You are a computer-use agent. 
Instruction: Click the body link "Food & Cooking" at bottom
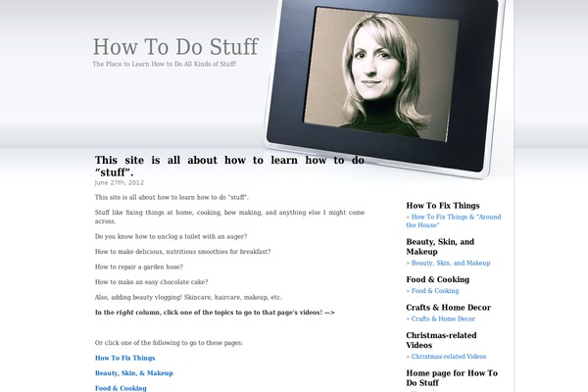(121, 388)
